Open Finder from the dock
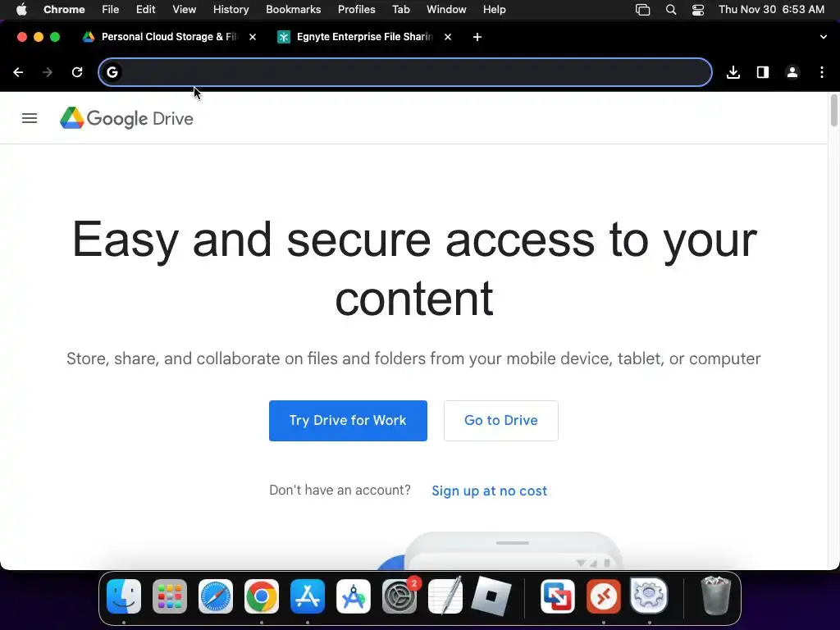 coord(124,596)
